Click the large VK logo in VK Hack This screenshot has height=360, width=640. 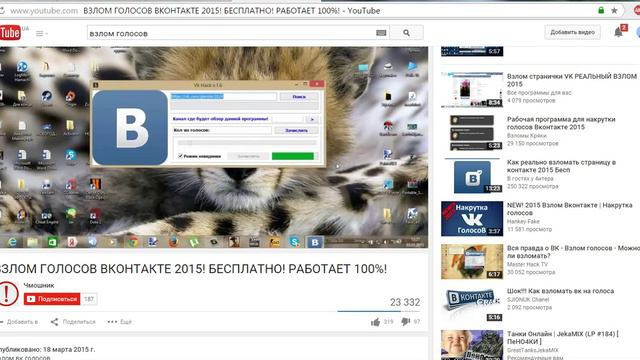[130, 128]
